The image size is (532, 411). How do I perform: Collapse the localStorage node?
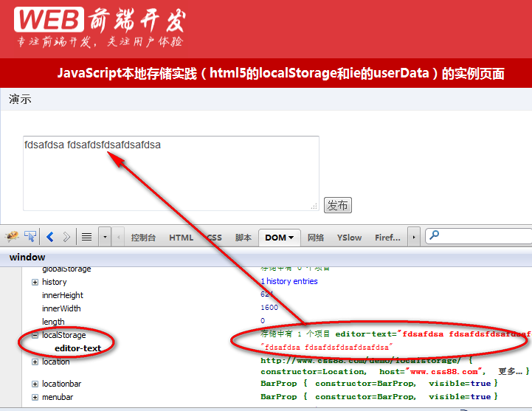tap(35, 335)
